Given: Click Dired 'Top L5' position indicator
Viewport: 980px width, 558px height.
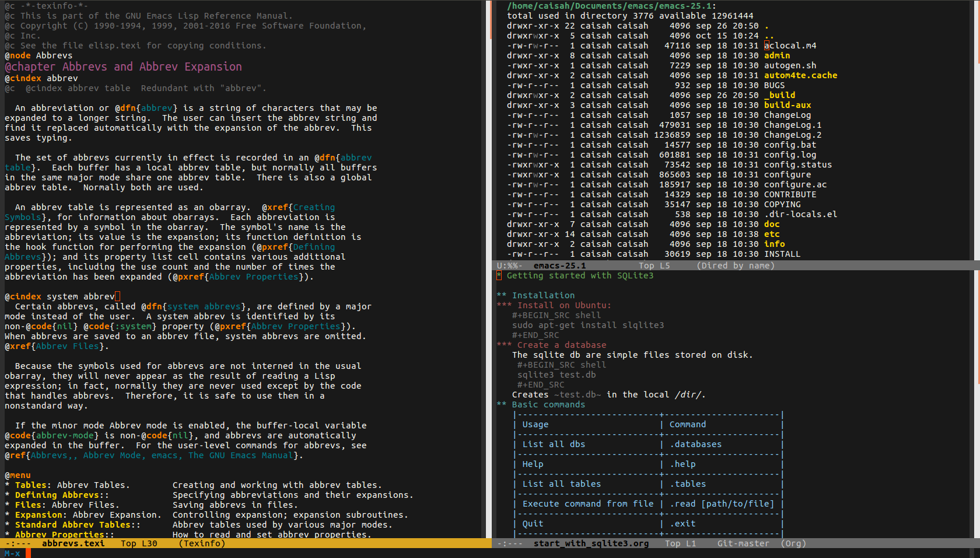Looking at the screenshot, I should click(654, 266).
